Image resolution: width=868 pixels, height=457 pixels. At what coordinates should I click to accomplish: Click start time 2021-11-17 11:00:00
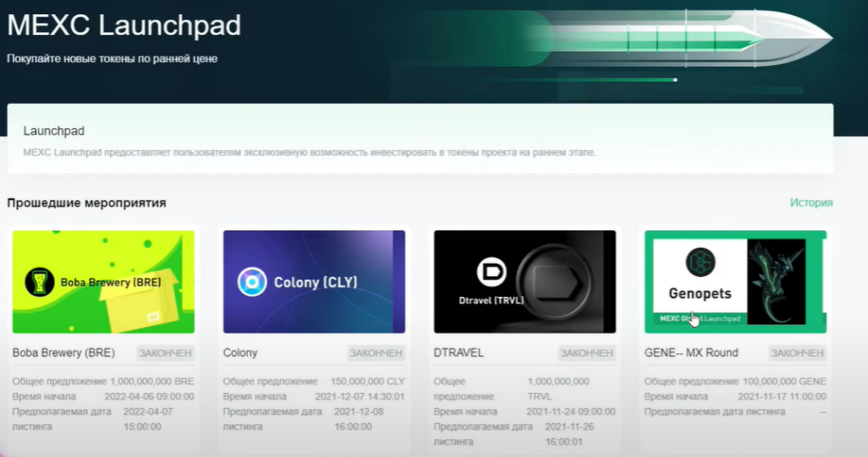point(782,396)
